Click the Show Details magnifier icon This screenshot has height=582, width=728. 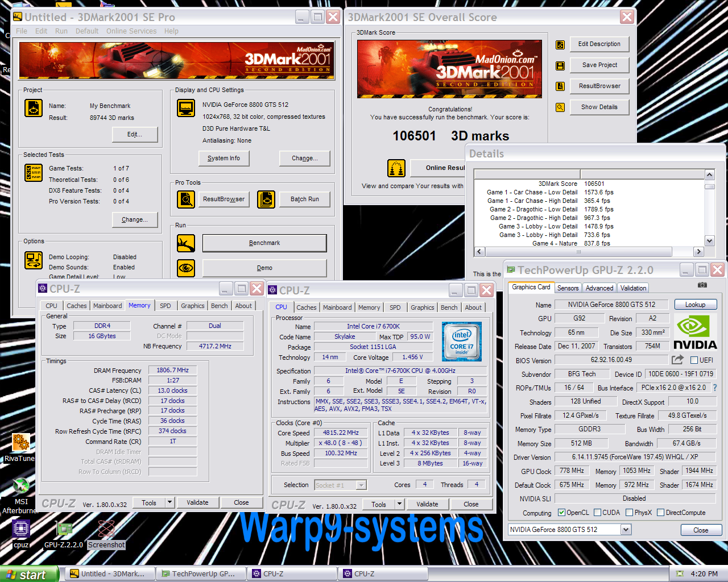coord(560,107)
